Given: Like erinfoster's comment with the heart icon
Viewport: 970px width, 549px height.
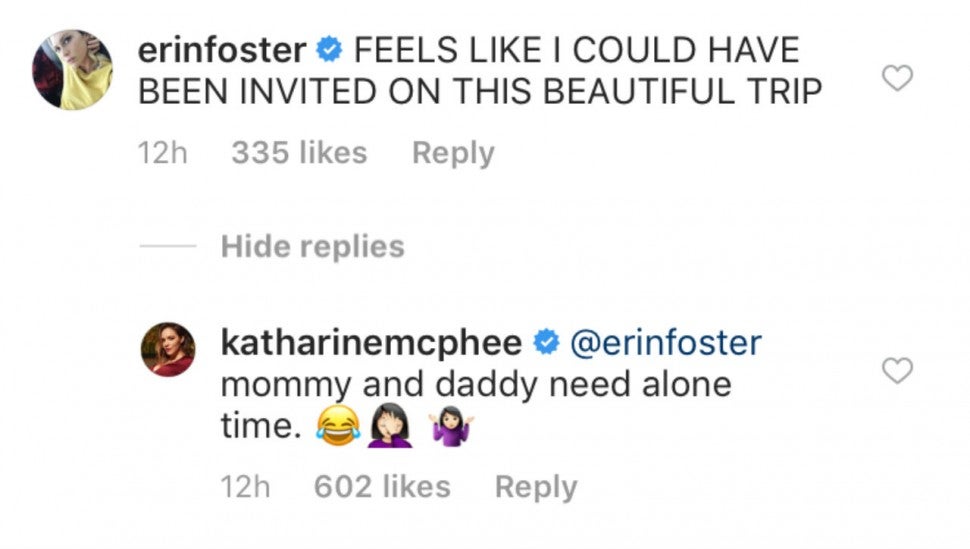Looking at the screenshot, I should coord(899,77).
